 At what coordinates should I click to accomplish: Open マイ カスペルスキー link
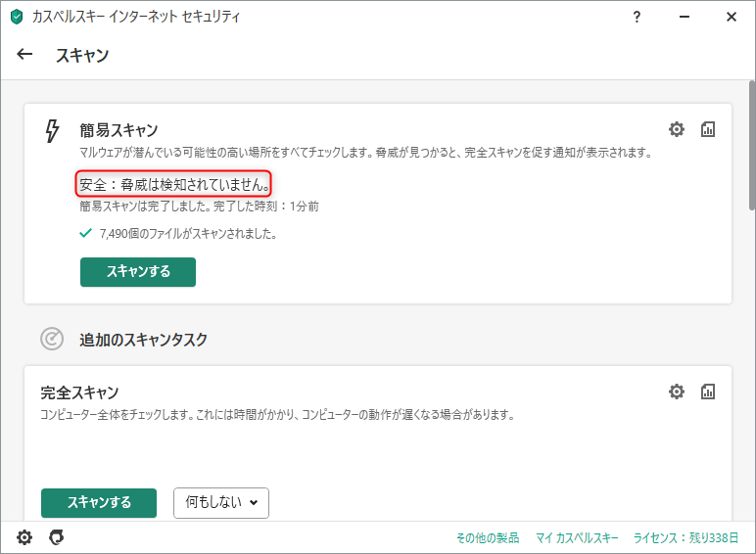[577, 537]
